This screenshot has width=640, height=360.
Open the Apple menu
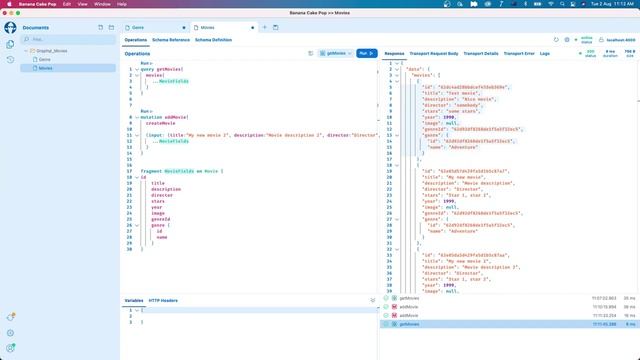(9, 4)
